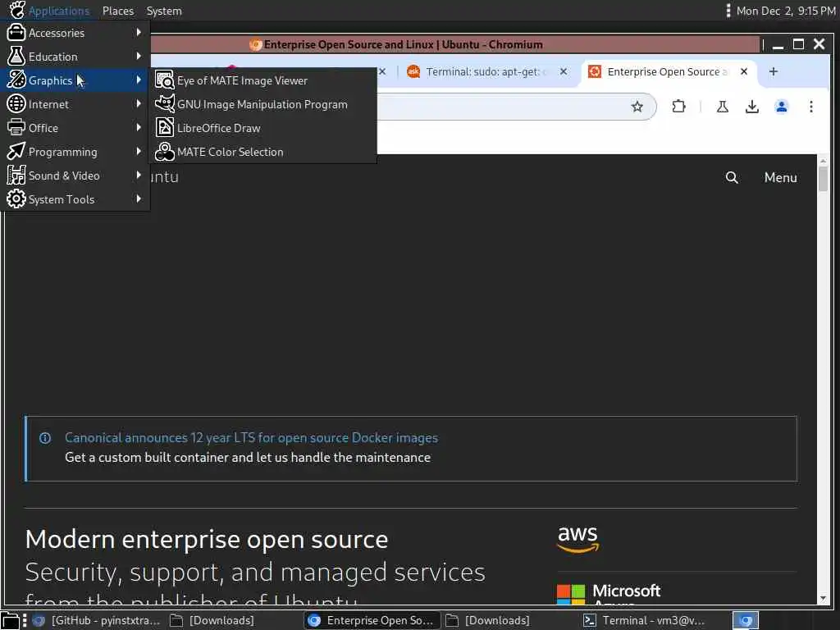The height and width of the screenshot is (630, 840).
Task: Expand the Internet submenu
Action: pyautogui.click(x=75, y=104)
